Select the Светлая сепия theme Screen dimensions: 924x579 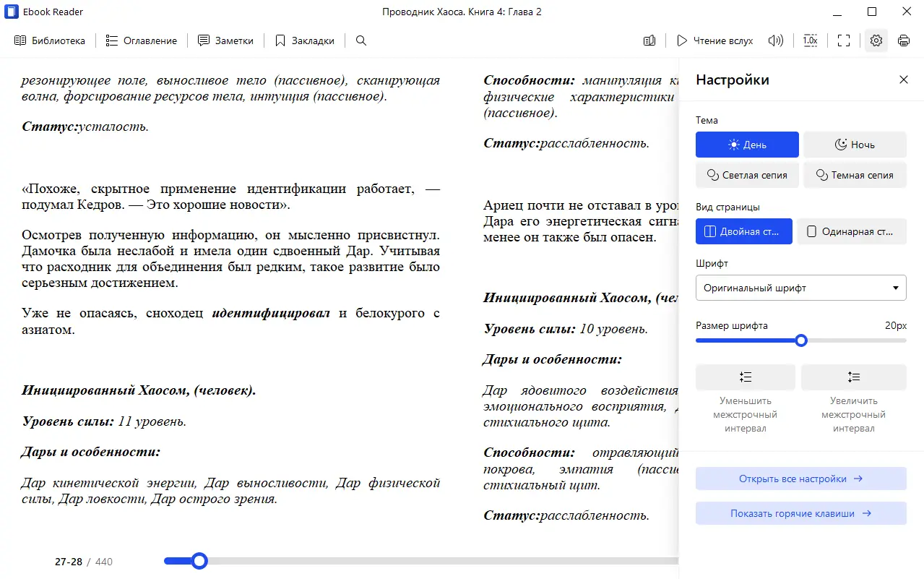747,175
